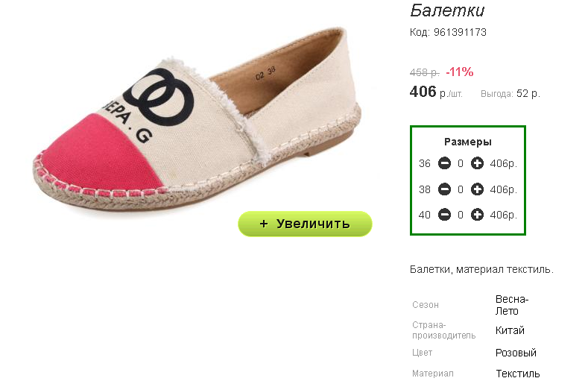Click the Розовый color value
The width and height of the screenshot is (588, 381).
(x=516, y=353)
